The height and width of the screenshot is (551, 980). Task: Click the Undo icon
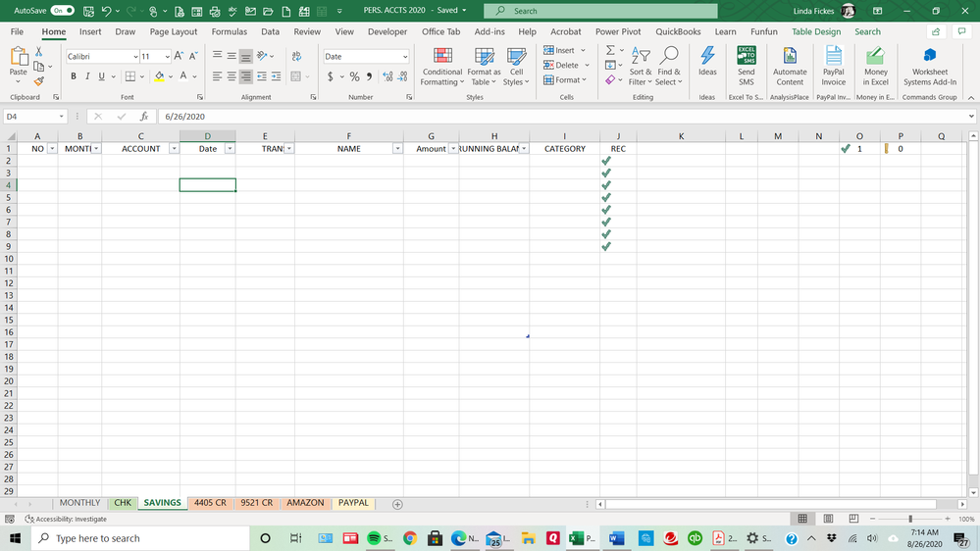click(x=106, y=11)
